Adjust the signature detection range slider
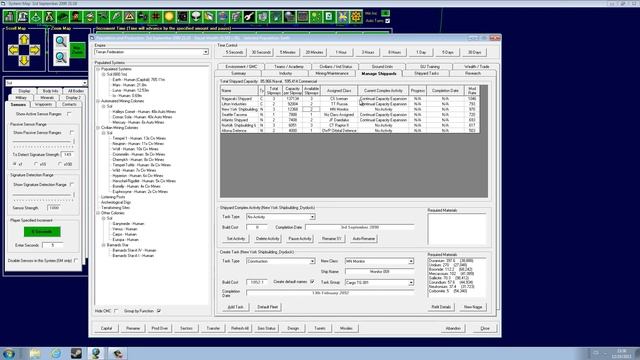 tap(74, 195)
